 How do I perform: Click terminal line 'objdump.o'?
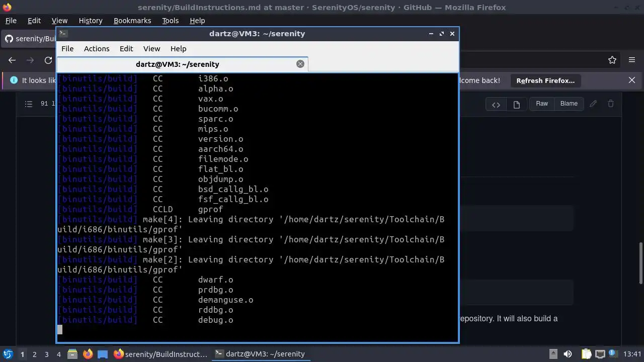click(221, 179)
